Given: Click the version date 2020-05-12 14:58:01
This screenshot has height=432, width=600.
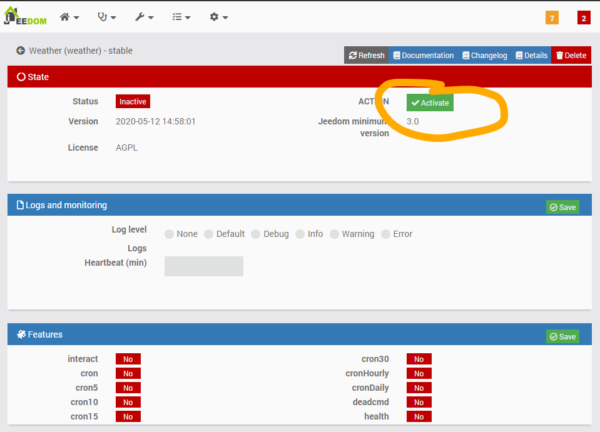Looking at the screenshot, I should click(x=155, y=121).
